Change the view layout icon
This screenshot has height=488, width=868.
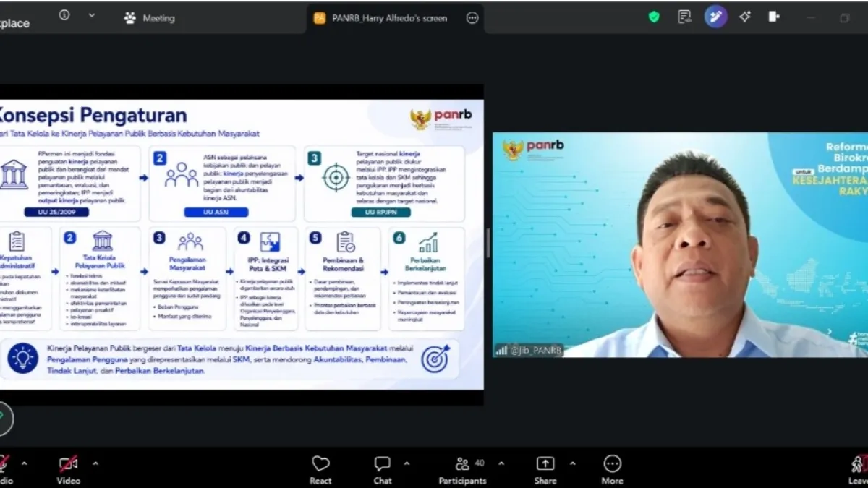point(774,17)
